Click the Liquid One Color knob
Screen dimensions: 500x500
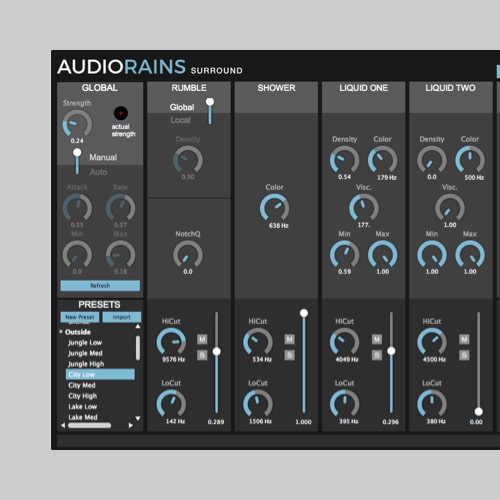tap(382, 160)
